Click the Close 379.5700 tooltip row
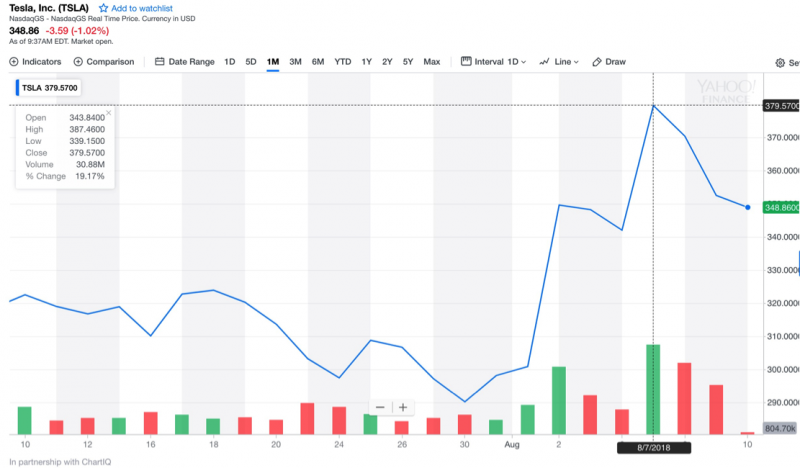 [65, 153]
